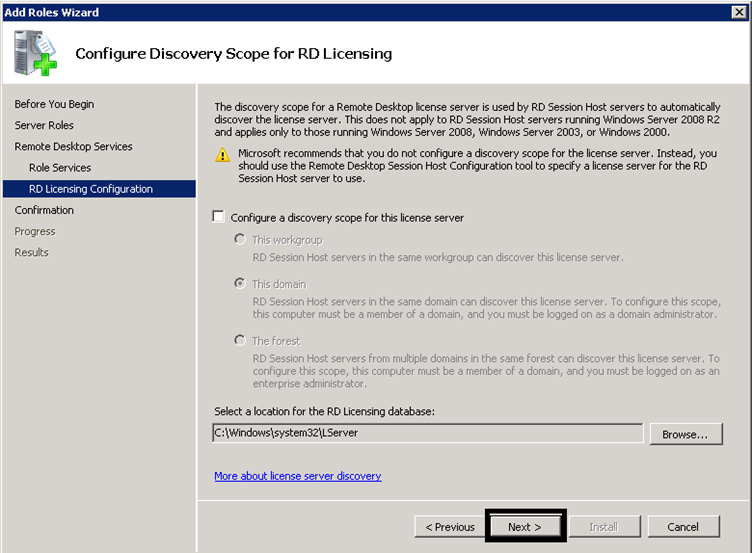Jump to Confirmation step
Viewport: 752px width, 553px height.
44,210
